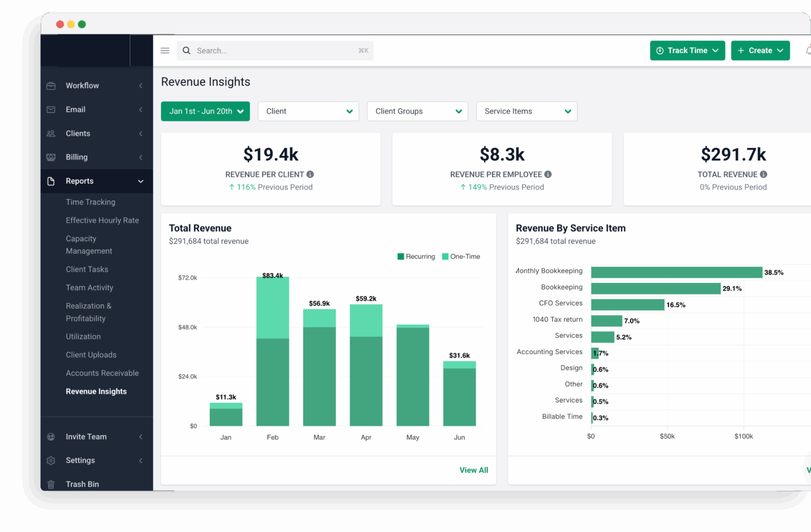Open Utilization report
The image size is (811, 532).
point(83,337)
